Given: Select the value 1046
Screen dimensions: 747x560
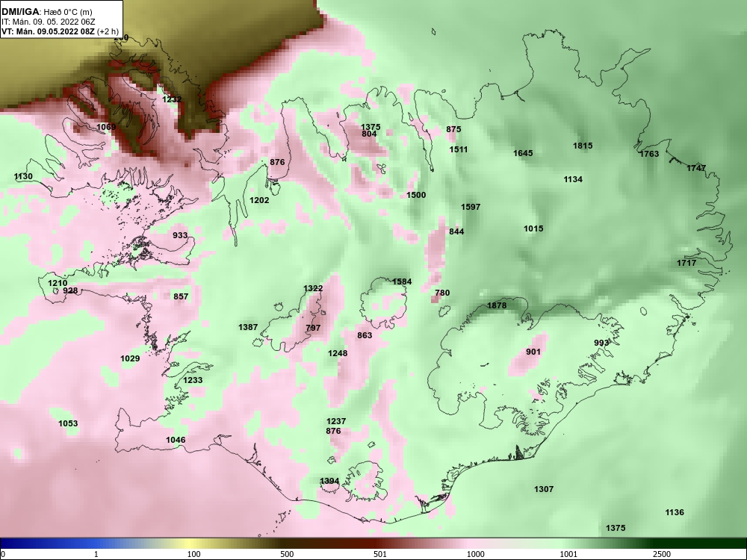Looking at the screenshot, I should (176, 440).
